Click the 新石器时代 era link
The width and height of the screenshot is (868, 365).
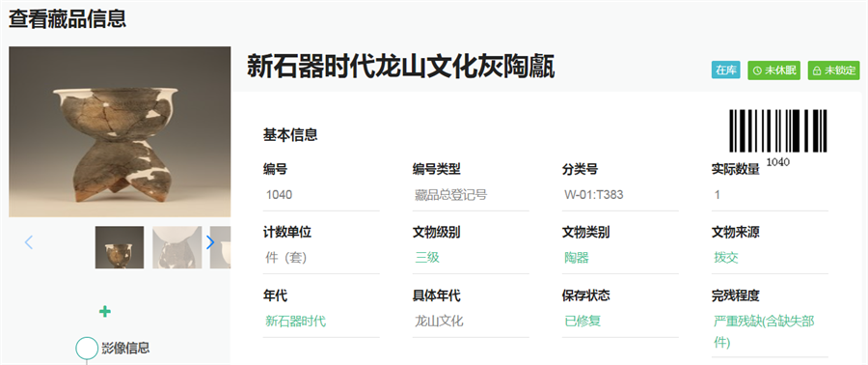coord(296,321)
